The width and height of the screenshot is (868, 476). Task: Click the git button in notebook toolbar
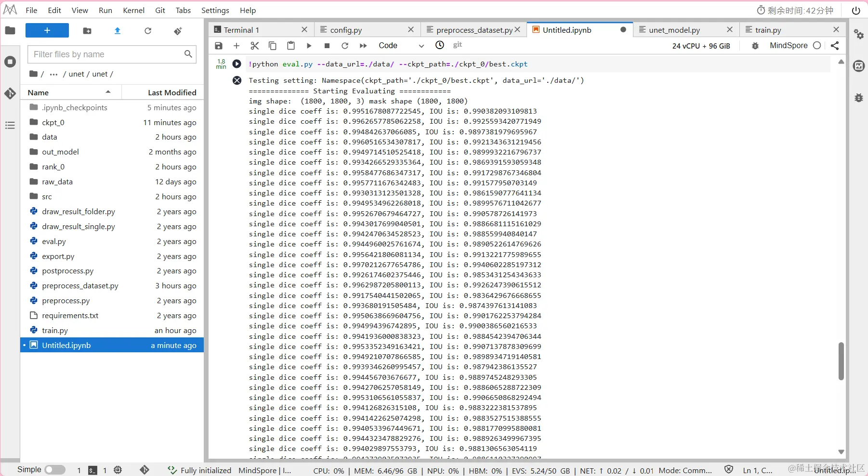point(458,45)
